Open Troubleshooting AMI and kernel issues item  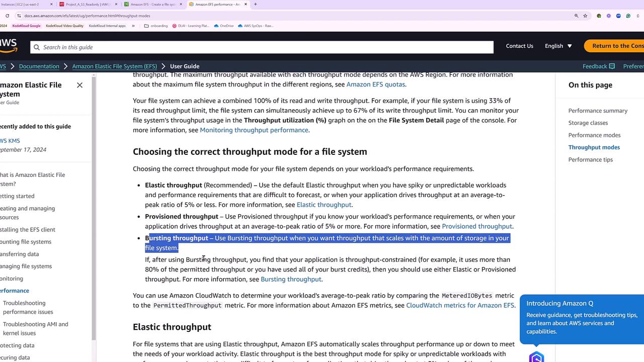coord(36,328)
